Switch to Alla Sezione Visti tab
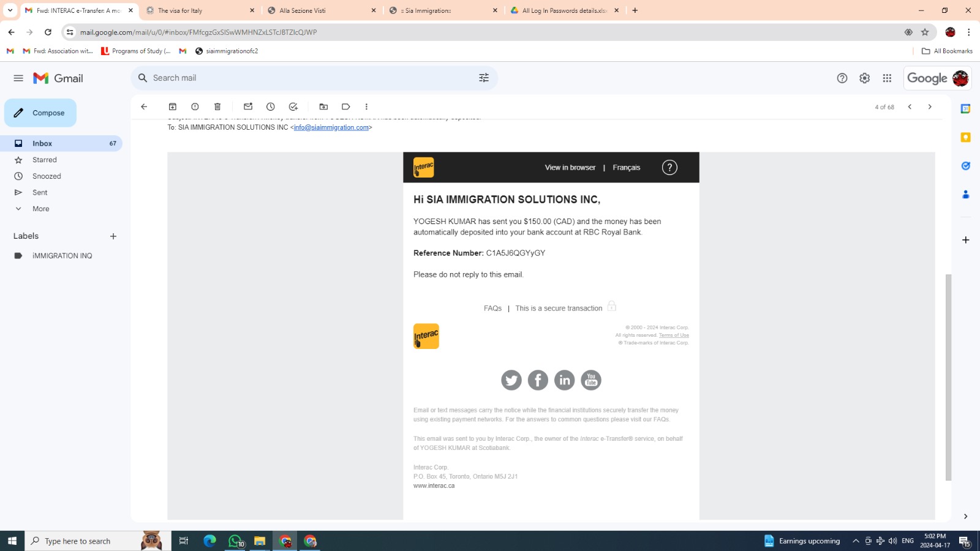Screen dimensions: 980x551 click(322, 10)
